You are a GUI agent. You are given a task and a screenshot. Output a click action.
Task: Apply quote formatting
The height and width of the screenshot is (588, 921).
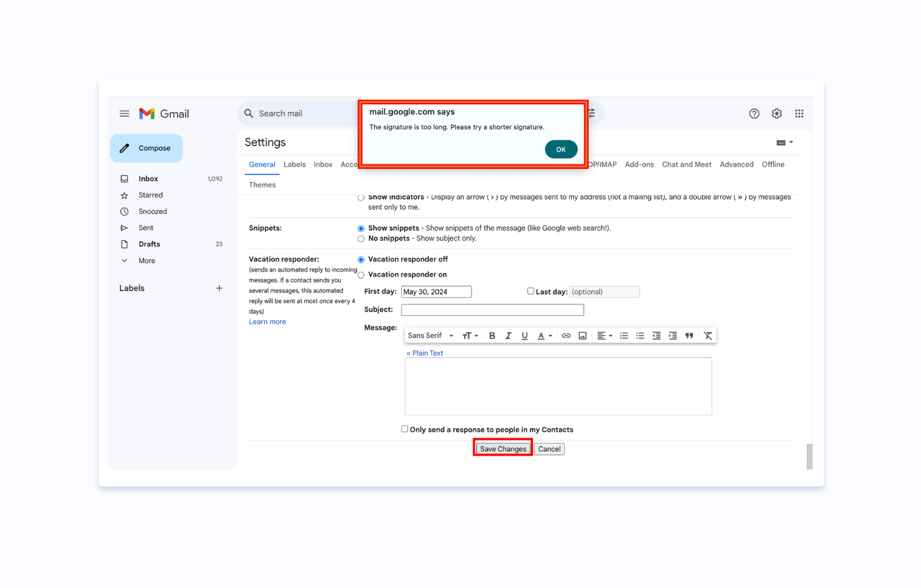[689, 336]
